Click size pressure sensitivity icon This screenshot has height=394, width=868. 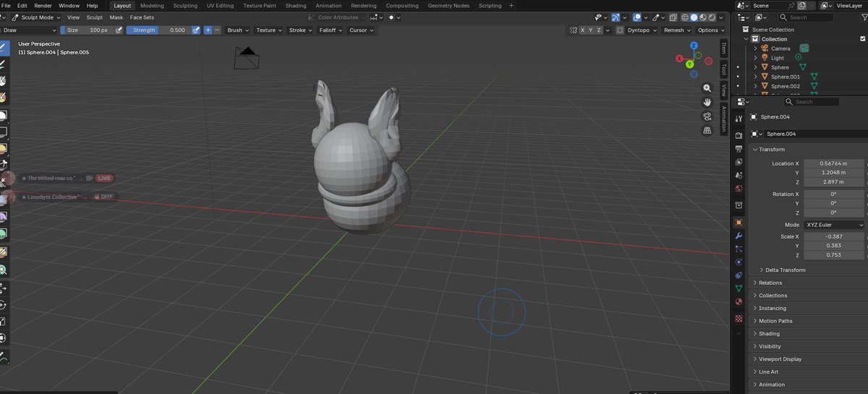(x=119, y=30)
